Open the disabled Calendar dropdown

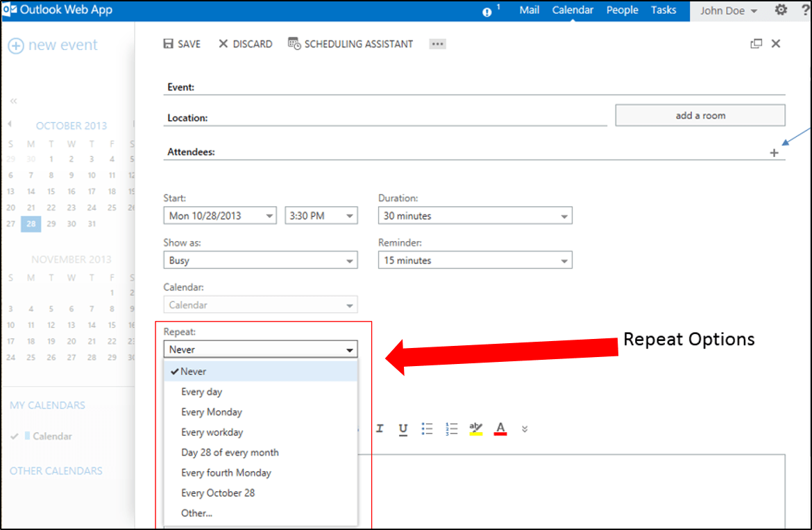pyautogui.click(x=260, y=305)
